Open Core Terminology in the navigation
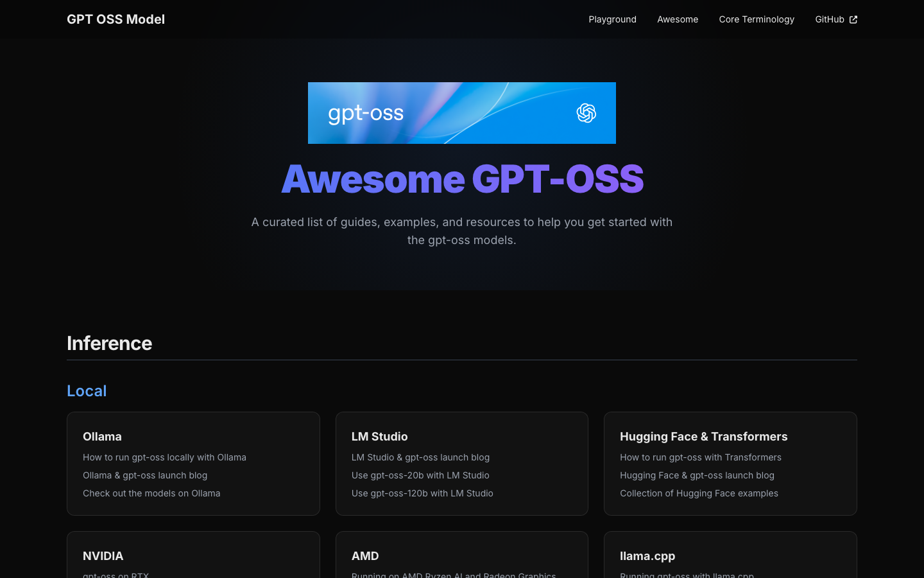The height and width of the screenshot is (578, 924). (x=757, y=19)
